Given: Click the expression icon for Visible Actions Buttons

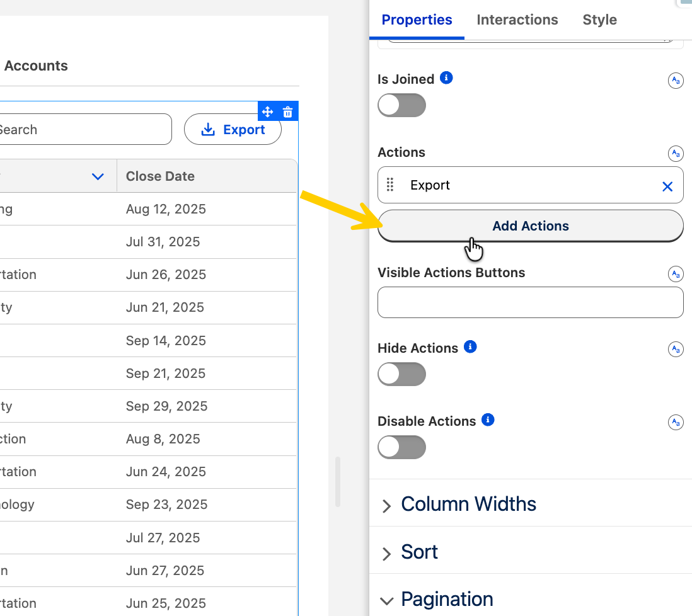Looking at the screenshot, I should tap(676, 274).
